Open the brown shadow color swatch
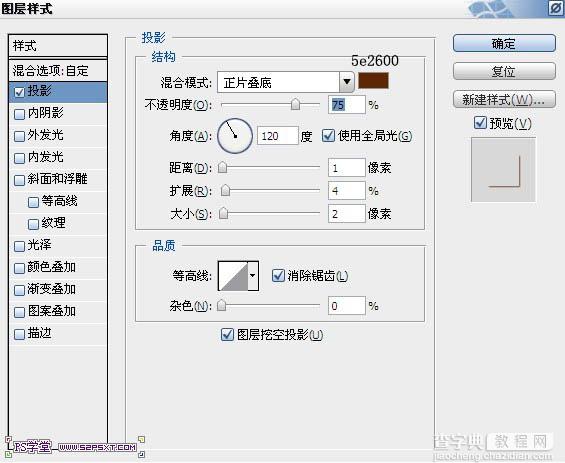This screenshot has width=565, height=463. point(373,80)
